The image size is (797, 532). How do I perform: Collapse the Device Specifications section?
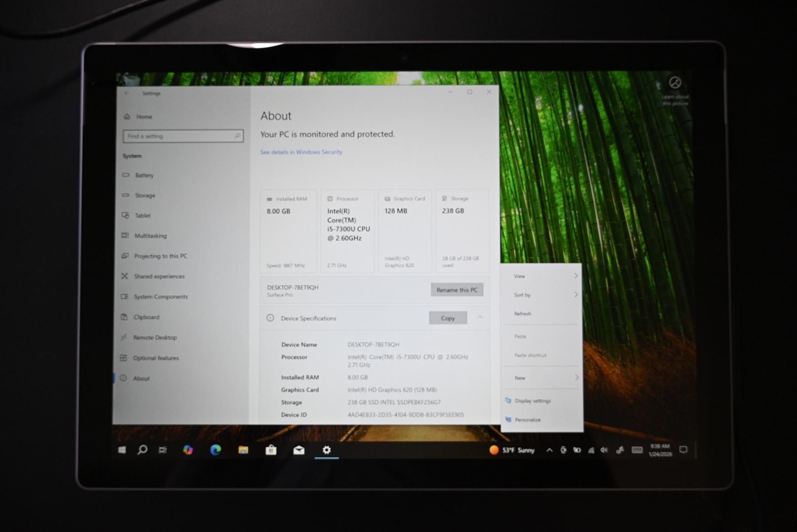point(480,318)
